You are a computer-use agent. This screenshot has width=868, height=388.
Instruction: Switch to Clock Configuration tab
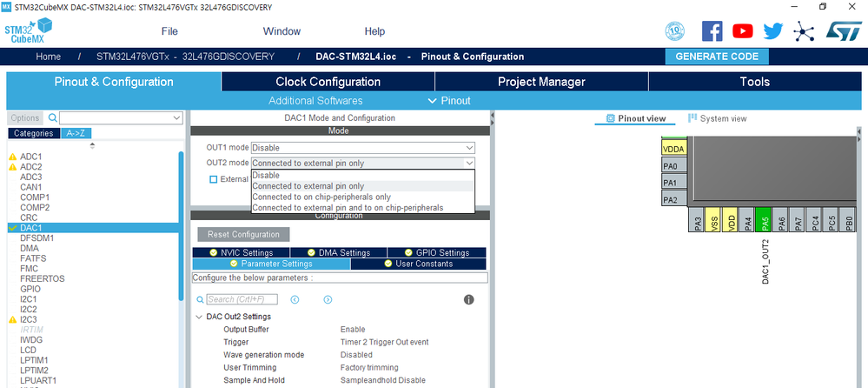pyautogui.click(x=328, y=82)
